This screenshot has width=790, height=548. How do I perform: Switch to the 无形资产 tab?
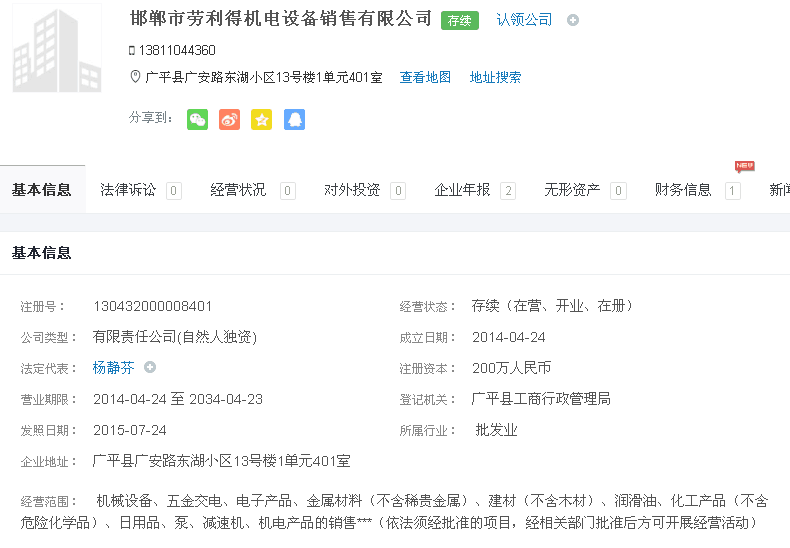tap(572, 190)
